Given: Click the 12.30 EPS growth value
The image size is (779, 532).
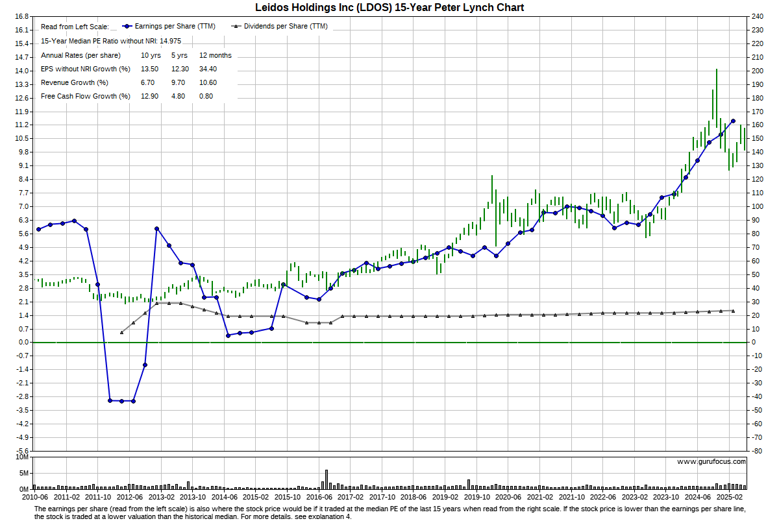Looking at the screenshot, I should pos(180,69).
